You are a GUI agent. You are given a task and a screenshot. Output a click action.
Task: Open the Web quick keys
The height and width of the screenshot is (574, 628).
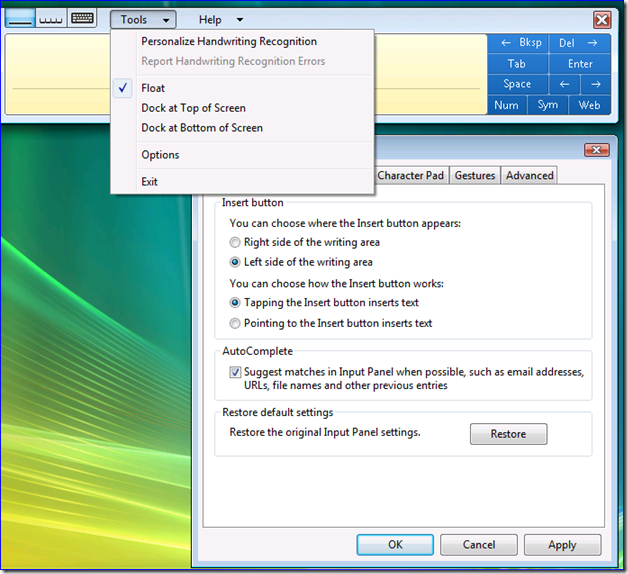click(x=590, y=105)
